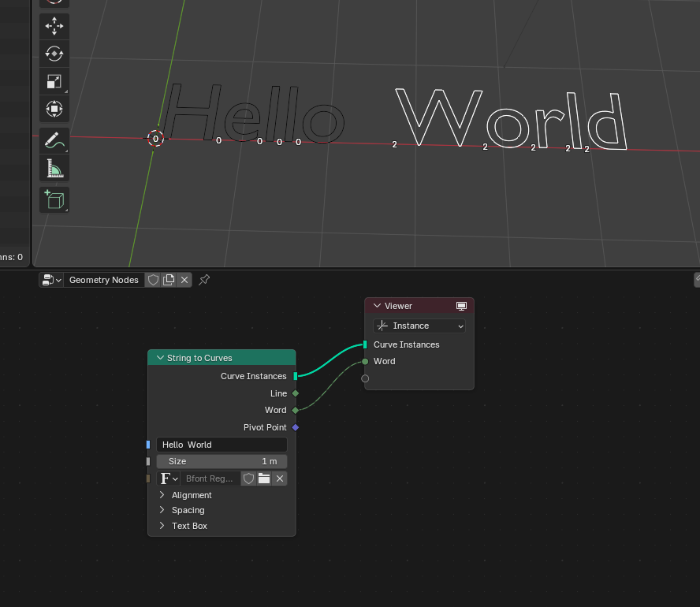
Task: Click the Line output socket
Action: pos(295,393)
